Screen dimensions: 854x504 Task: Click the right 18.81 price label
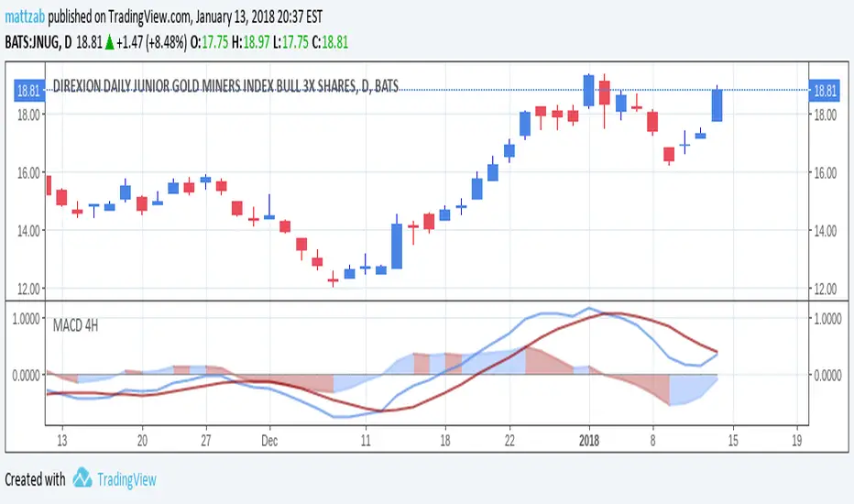tap(825, 90)
